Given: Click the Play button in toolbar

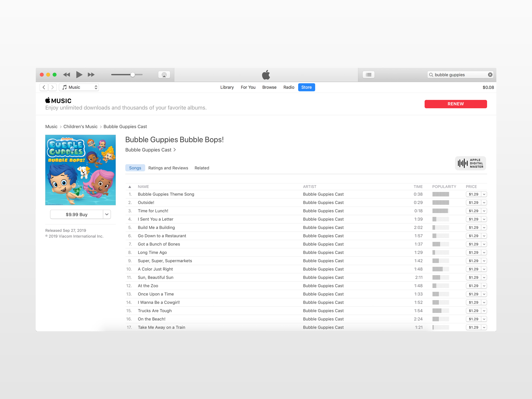Looking at the screenshot, I should click(x=79, y=75).
